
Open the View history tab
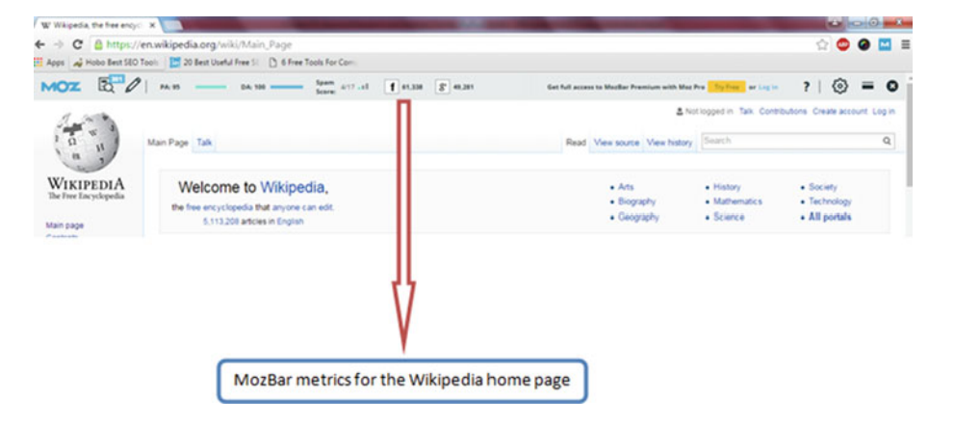pyautogui.click(x=669, y=143)
